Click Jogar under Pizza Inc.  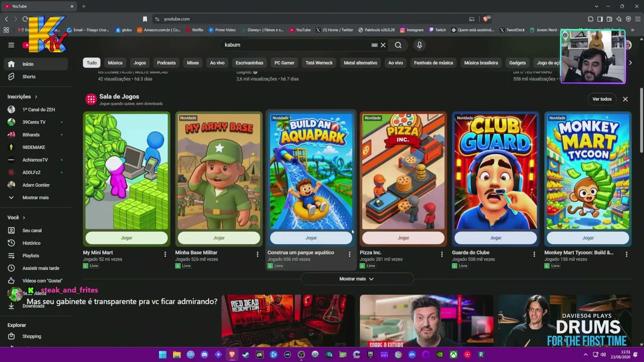404,238
